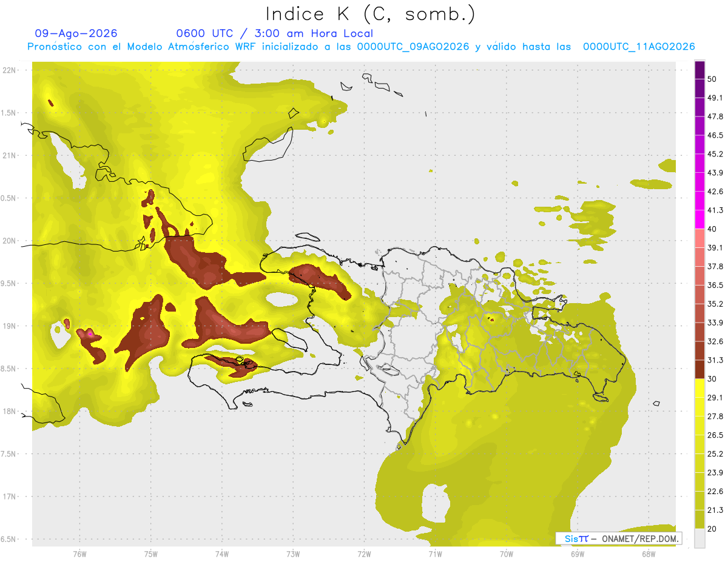This screenshot has height=562, width=728.
Task: Click the longitude label '76W'
Action: (x=79, y=554)
